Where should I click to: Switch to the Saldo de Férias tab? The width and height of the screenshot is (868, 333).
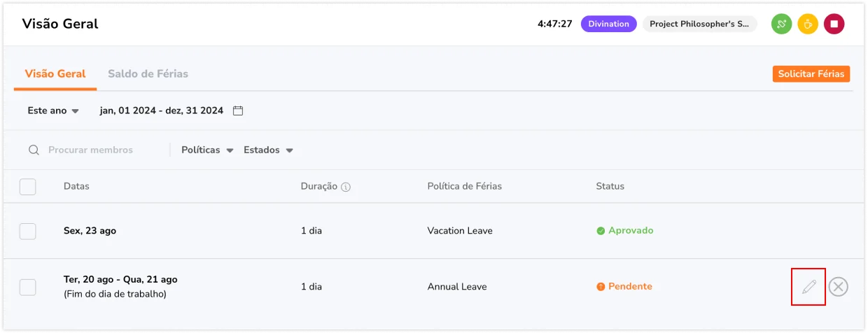click(148, 73)
